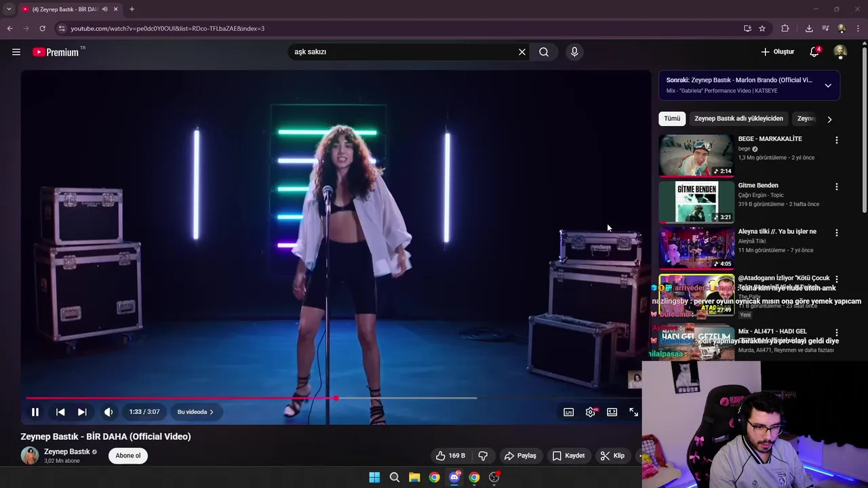Pause the video playback
The height and width of the screenshot is (488, 868).
pyautogui.click(x=35, y=411)
